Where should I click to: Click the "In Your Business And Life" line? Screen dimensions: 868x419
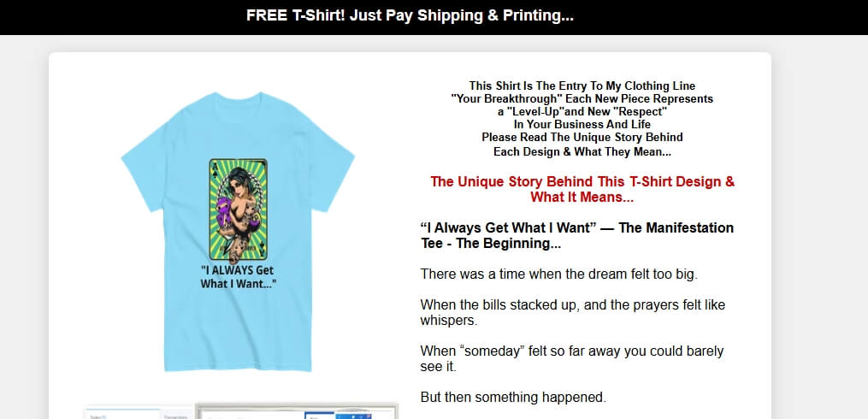[582, 124]
